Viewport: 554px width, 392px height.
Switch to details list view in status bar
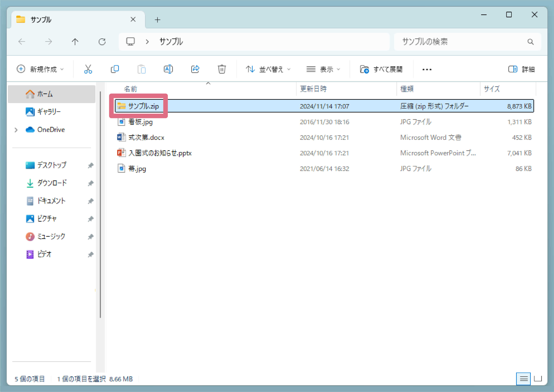523,379
